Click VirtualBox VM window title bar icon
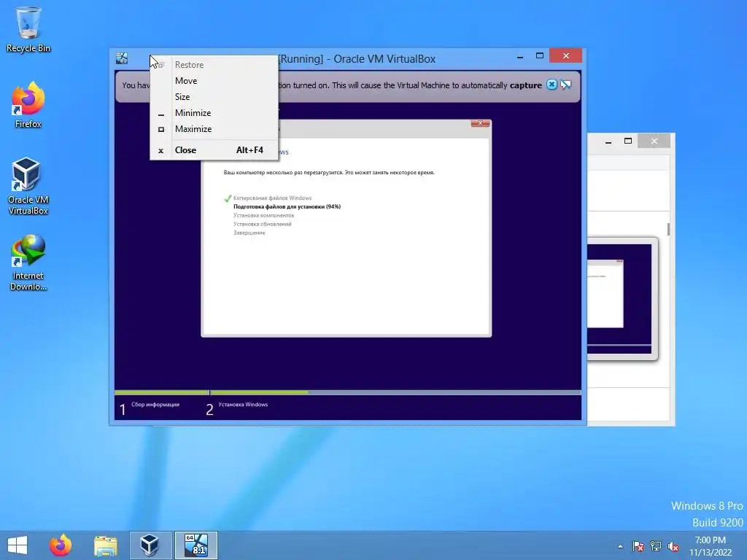 (x=122, y=58)
